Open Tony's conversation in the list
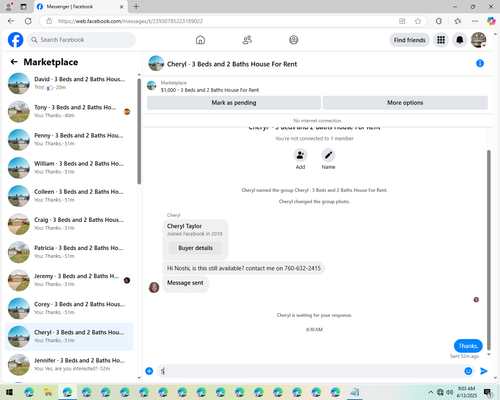The height and width of the screenshot is (400, 500). [x=69, y=111]
